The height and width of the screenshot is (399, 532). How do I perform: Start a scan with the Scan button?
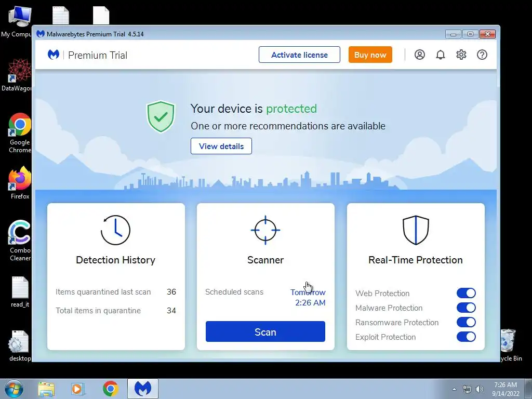click(x=265, y=332)
